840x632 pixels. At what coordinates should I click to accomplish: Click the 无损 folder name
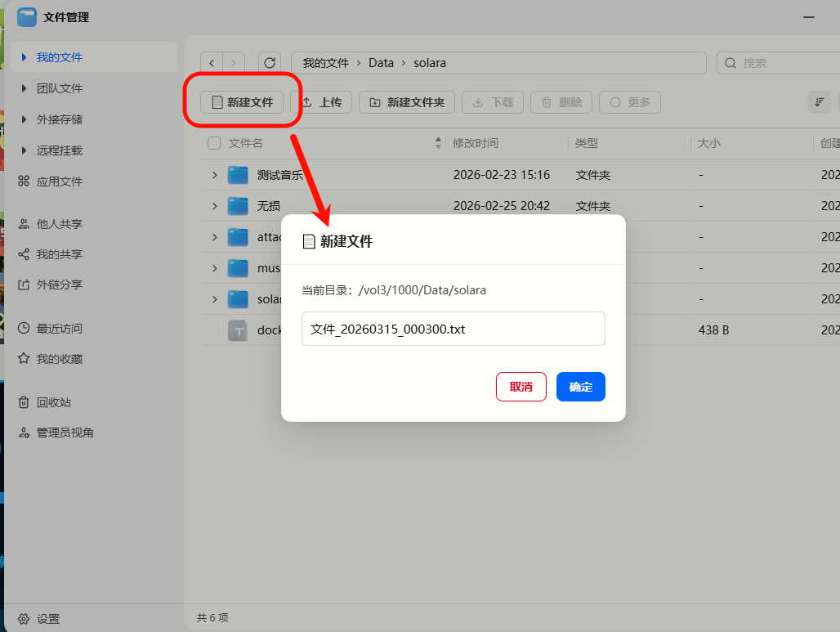coord(268,206)
